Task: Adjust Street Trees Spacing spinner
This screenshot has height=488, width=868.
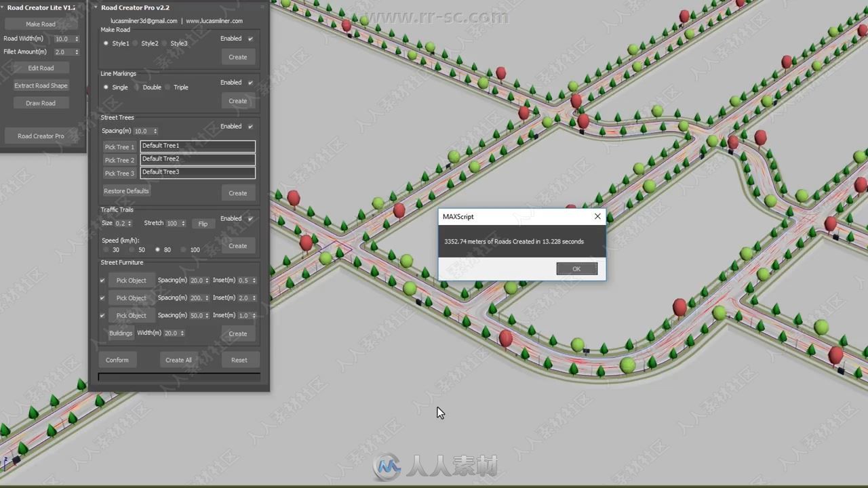Action: (x=155, y=131)
